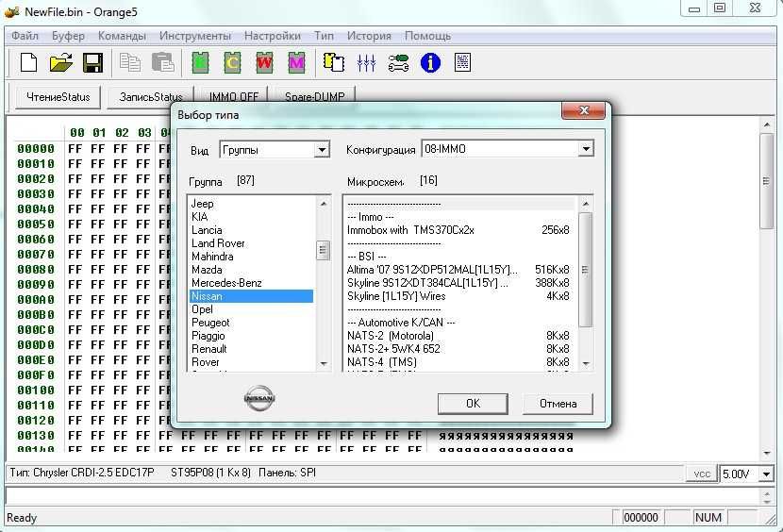Select Skyline [1L15Y] Wires entry
The width and height of the screenshot is (783, 532).
[458, 296]
